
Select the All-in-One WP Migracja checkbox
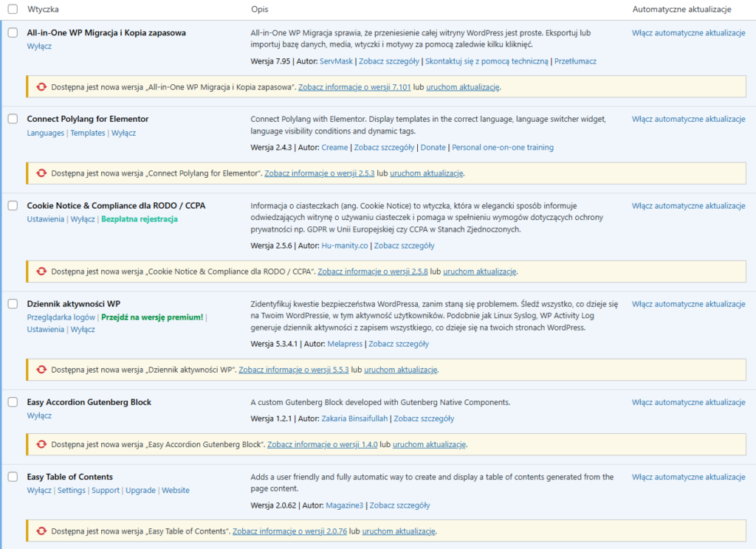[11, 34]
